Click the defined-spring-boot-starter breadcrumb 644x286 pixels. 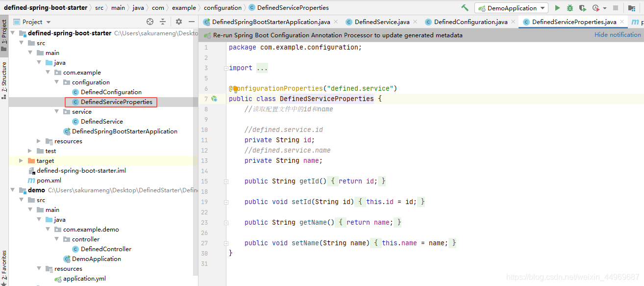tap(46, 8)
